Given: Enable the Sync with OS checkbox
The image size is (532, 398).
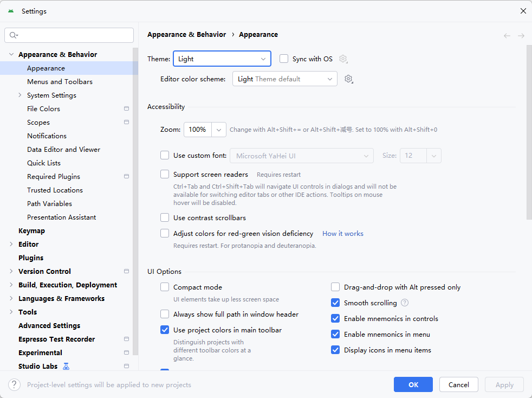Looking at the screenshot, I should [283, 59].
